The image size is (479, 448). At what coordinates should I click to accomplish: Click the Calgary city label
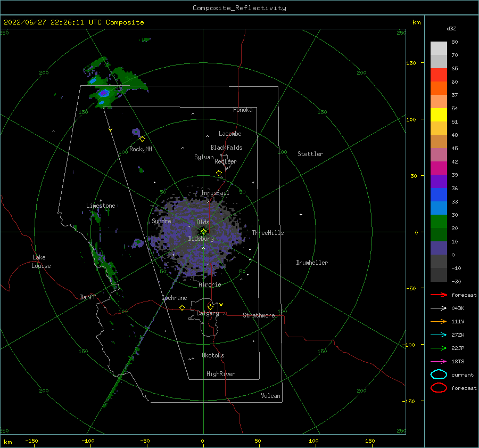[208, 313]
